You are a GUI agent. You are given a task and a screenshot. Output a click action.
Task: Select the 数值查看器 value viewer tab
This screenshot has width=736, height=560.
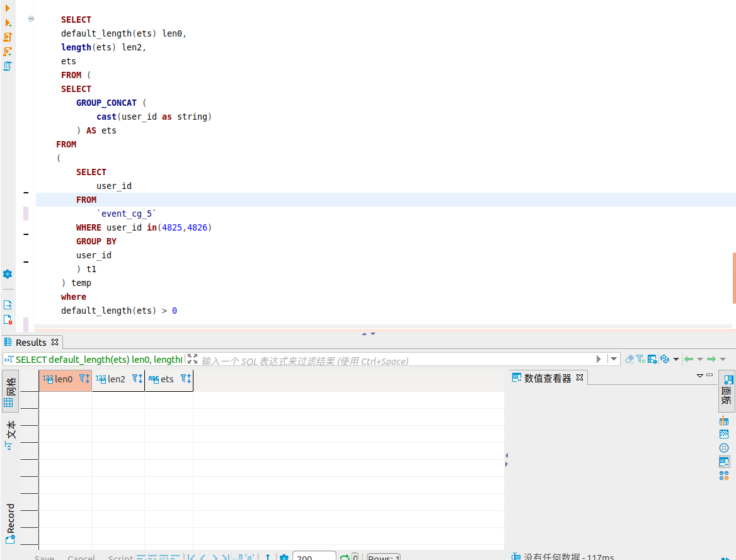548,378
